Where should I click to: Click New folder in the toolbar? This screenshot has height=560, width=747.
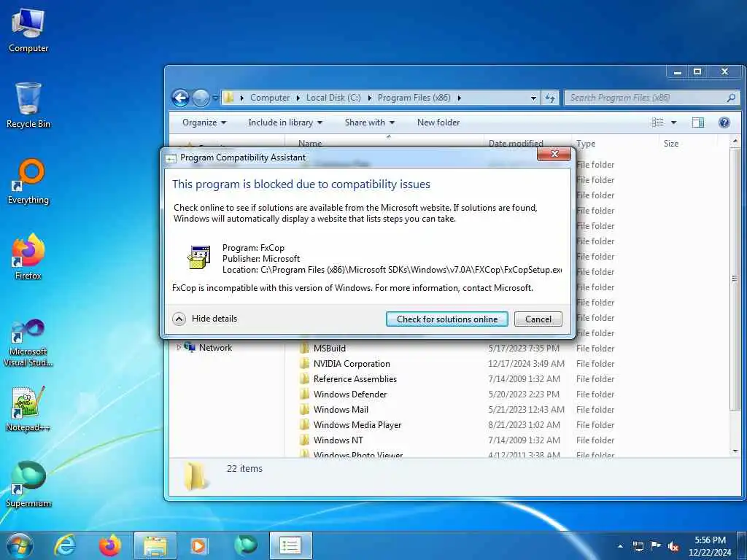(438, 122)
